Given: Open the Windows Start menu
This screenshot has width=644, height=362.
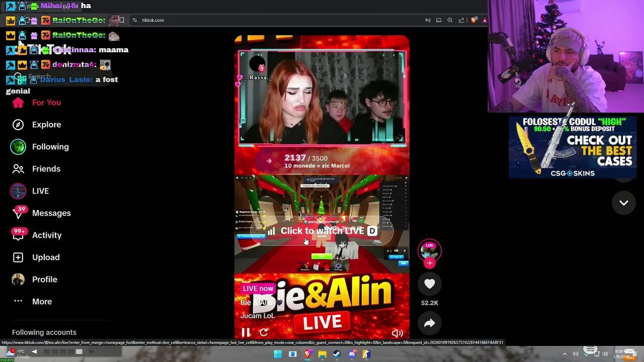Looking at the screenshot, I should point(278,354).
